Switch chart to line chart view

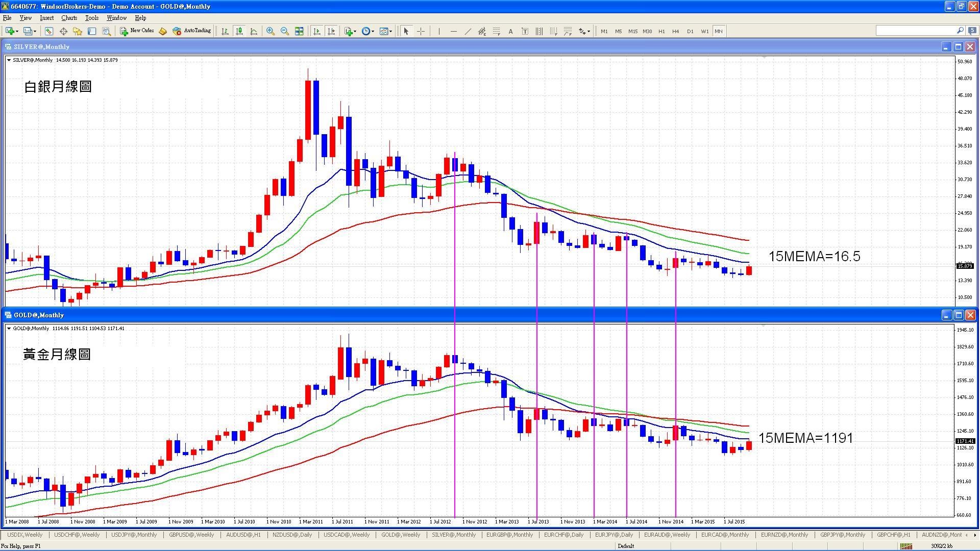pyautogui.click(x=254, y=32)
